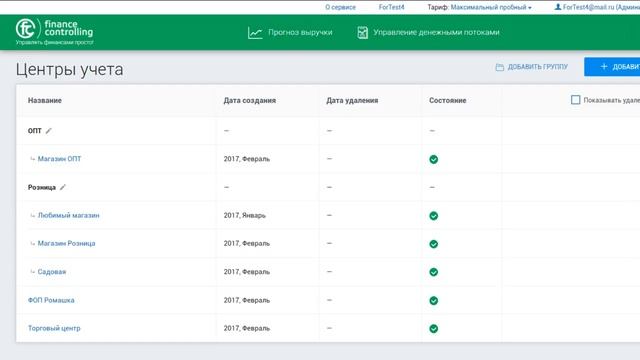Open the Любимый магазин link
640x360 pixels.
68,215
